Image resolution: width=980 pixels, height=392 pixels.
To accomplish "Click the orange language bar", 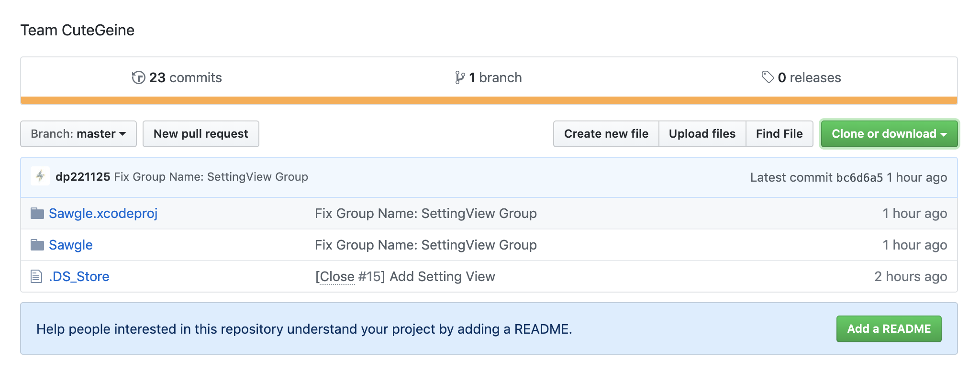I will [489, 100].
